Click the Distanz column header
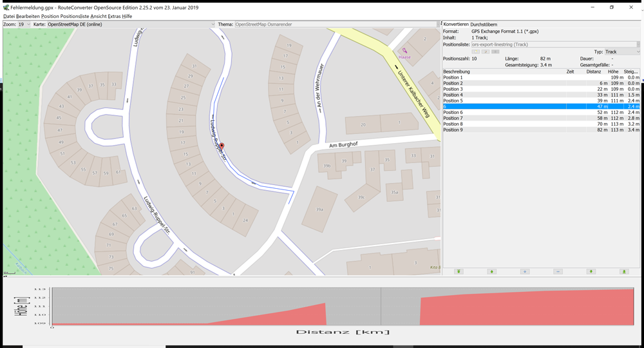 coord(593,72)
